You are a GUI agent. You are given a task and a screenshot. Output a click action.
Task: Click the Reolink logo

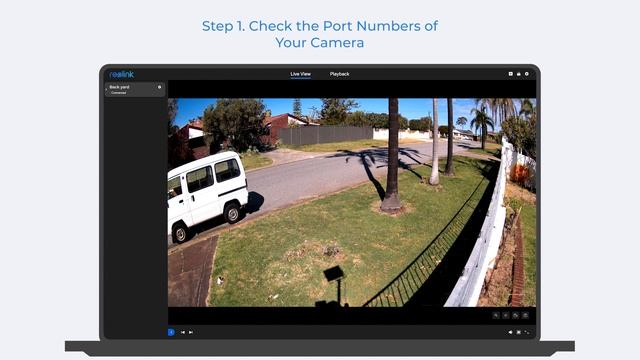[x=121, y=74]
